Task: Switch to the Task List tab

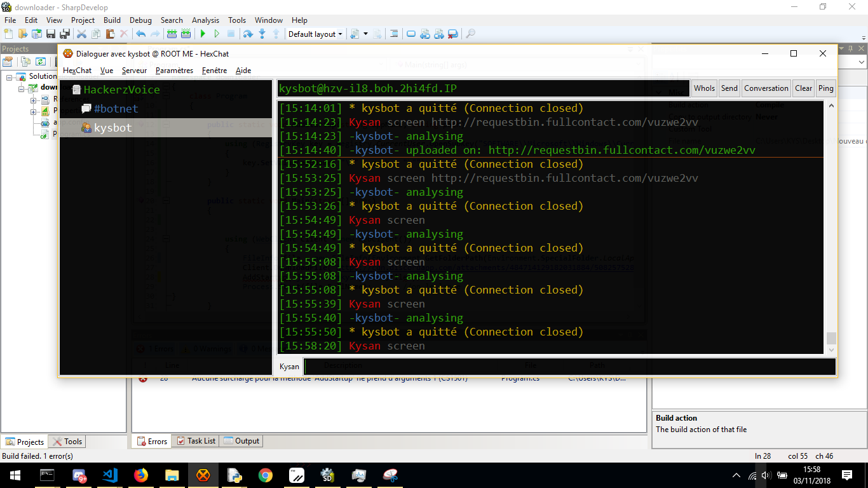Action: (x=196, y=441)
